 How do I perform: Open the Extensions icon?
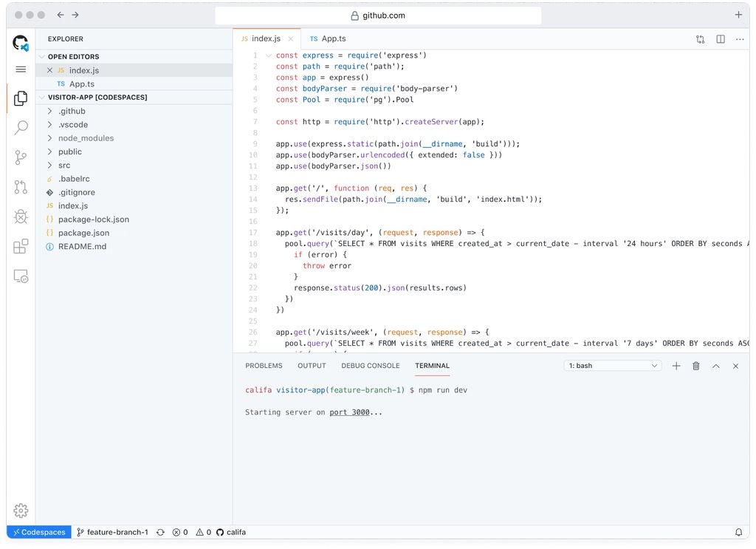coord(21,247)
